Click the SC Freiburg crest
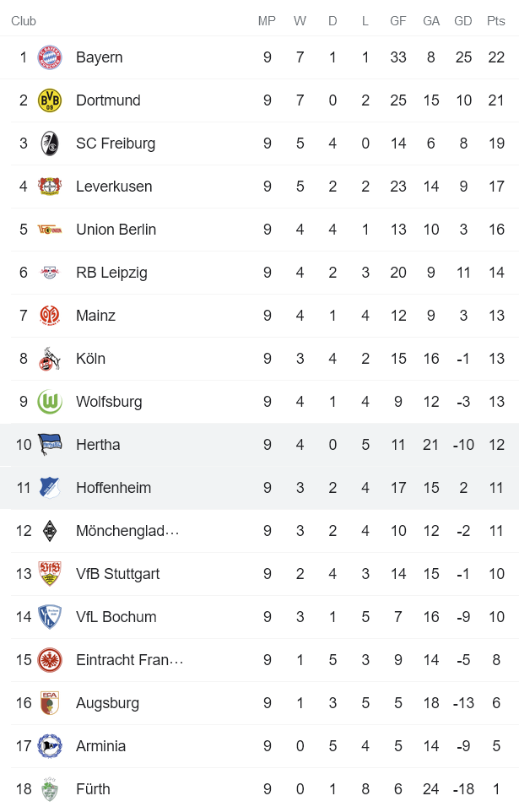The image size is (519, 812). pyautogui.click(x=49, y=143)
